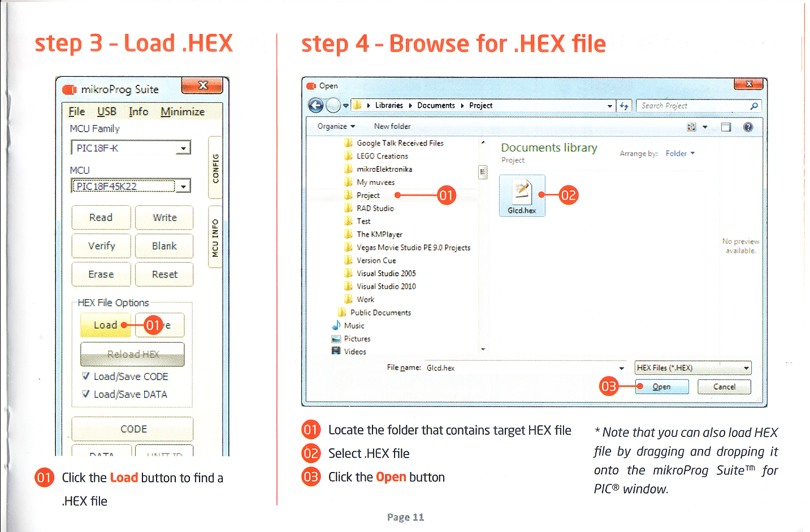Open recent pages arrow near Forward
The width and height of the screenshot is (810, 532).
(346, 106)
